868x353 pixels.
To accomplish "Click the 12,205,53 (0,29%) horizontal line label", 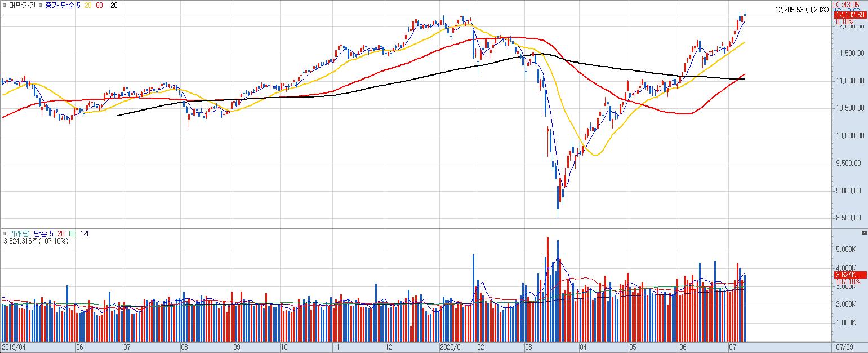I will pos(802,10).
